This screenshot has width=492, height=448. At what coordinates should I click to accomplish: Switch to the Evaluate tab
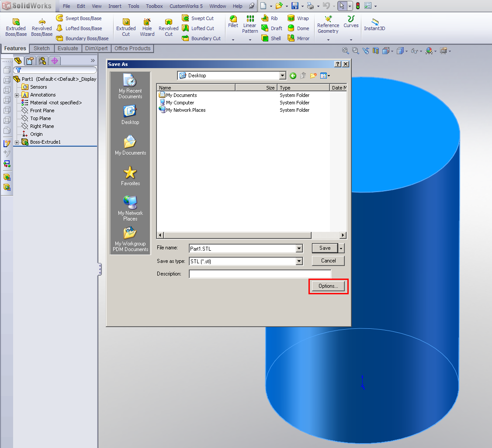coord(68,48)
